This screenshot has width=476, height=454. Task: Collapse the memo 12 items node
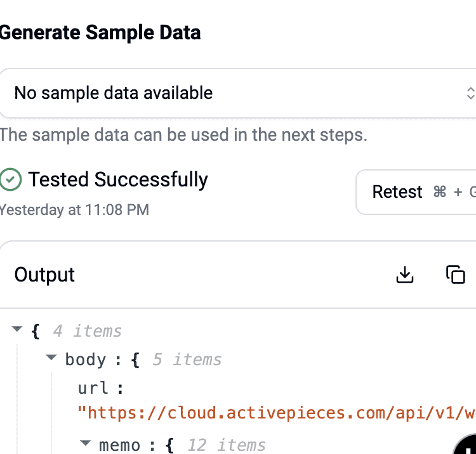(86, 443)
